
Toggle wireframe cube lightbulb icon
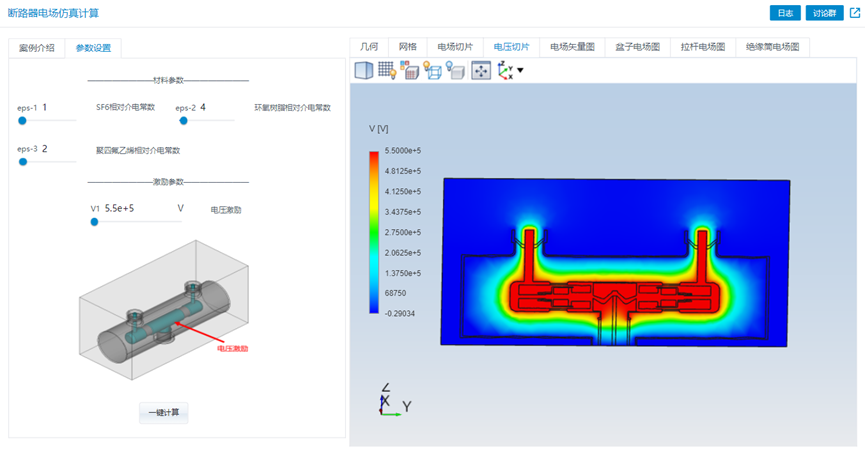coord(432,71)
